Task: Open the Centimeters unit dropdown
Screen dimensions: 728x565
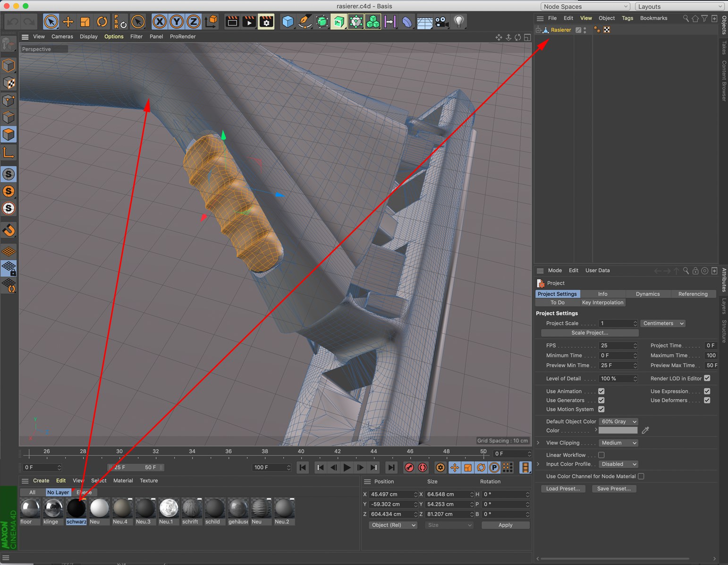Action: point(663,323)
